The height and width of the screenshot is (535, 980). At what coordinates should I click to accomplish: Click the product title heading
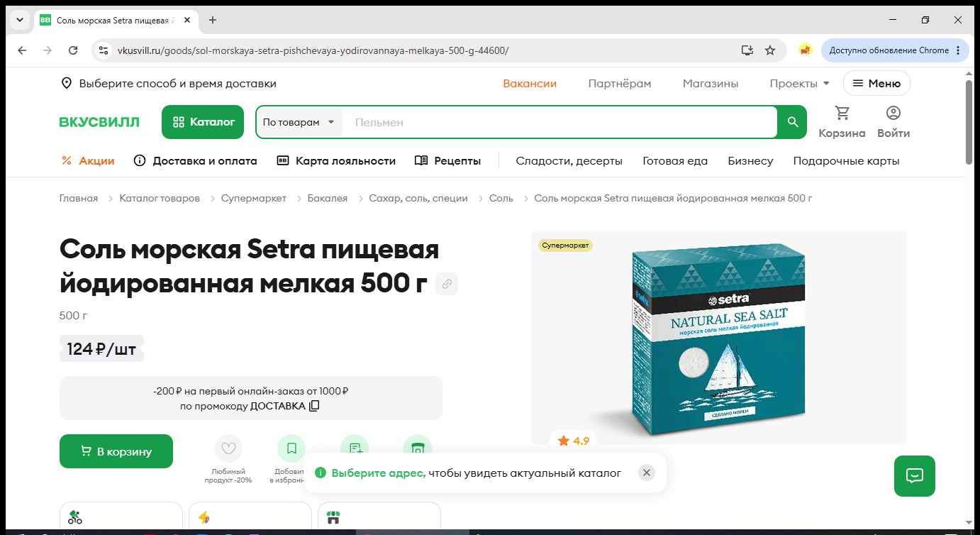(250, 266)
